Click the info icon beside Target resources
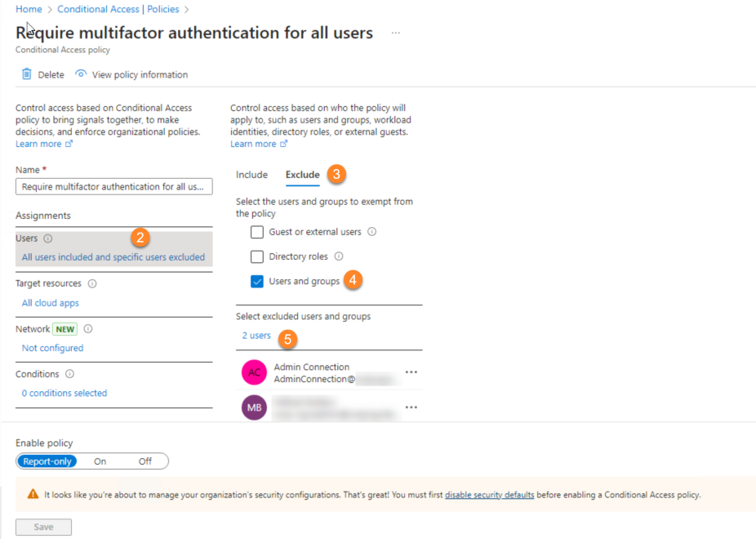This screenshot has width=756, height=539. 92,283
